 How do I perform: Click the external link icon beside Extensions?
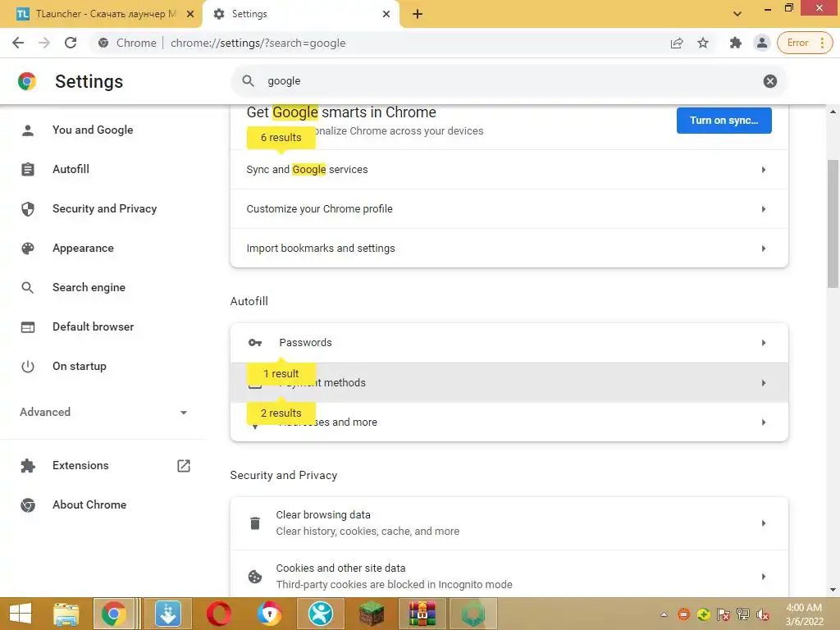point(183,466)
